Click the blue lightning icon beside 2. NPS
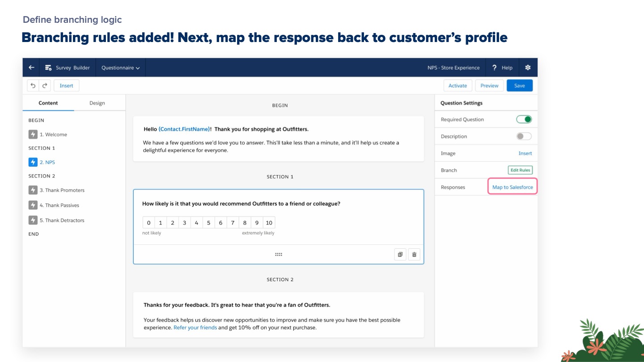Viewport: 644px width, 362px height. (x=33, y=162)
